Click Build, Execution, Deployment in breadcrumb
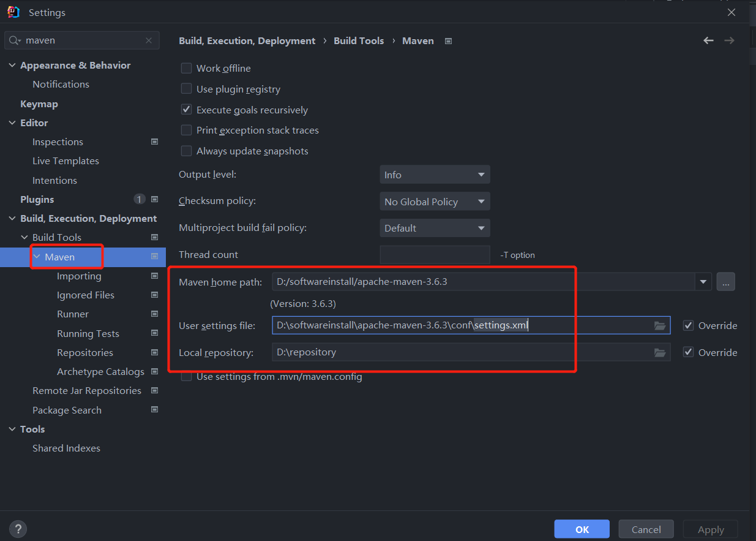Image resolution: width=756 pixels, height=541 pixels. [247, 40]
